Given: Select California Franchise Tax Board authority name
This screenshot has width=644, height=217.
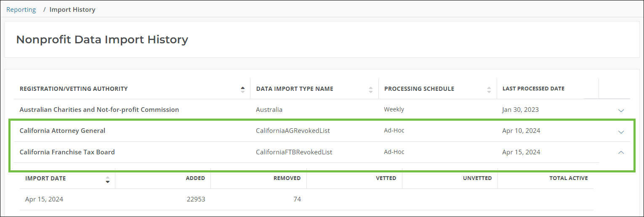Looking at the screenshot, I should (x=67, y=152).
